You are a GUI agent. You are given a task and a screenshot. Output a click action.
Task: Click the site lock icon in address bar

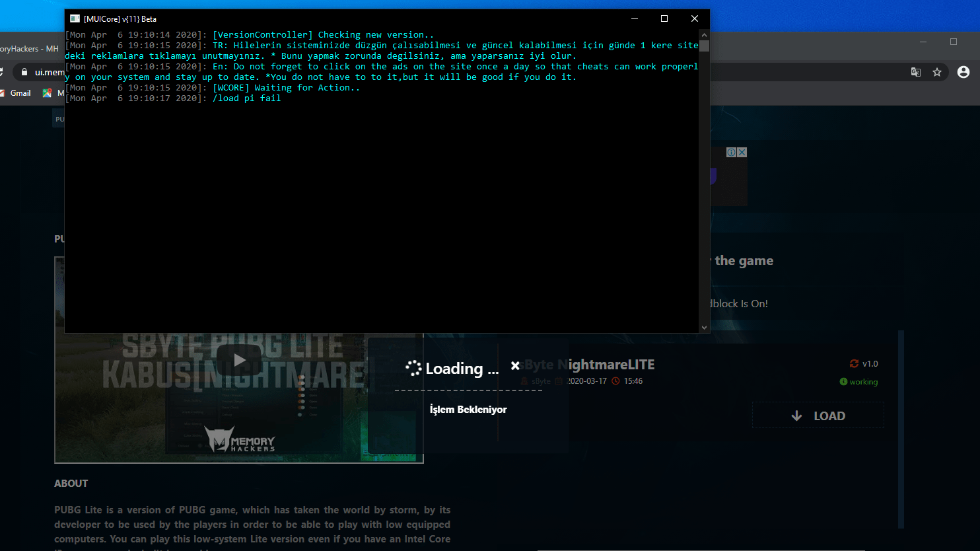pos(24,72)
